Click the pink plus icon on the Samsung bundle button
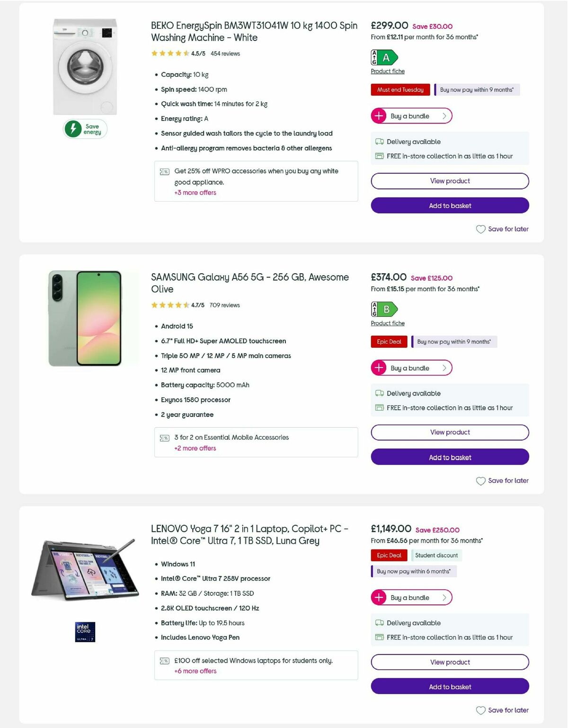This screenshot has width=568, height=728. point(379,368)
